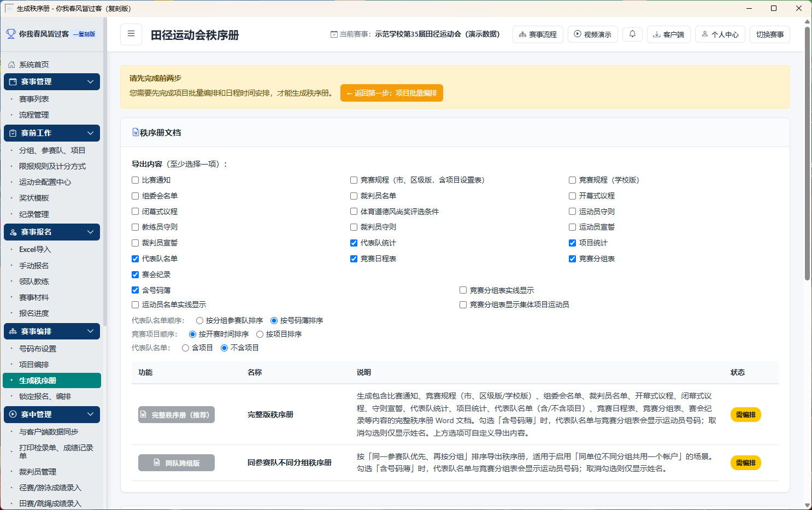
Task: Click the 状态 column header
Action: coord(738,372)
